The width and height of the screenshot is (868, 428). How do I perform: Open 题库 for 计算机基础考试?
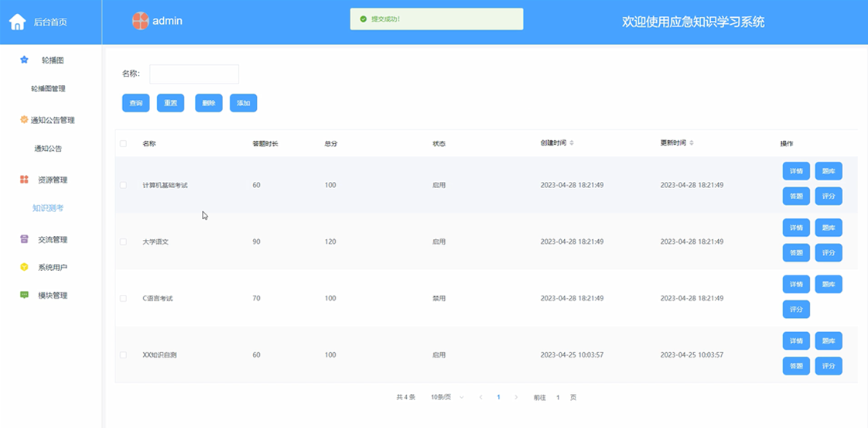pos(829,171)
